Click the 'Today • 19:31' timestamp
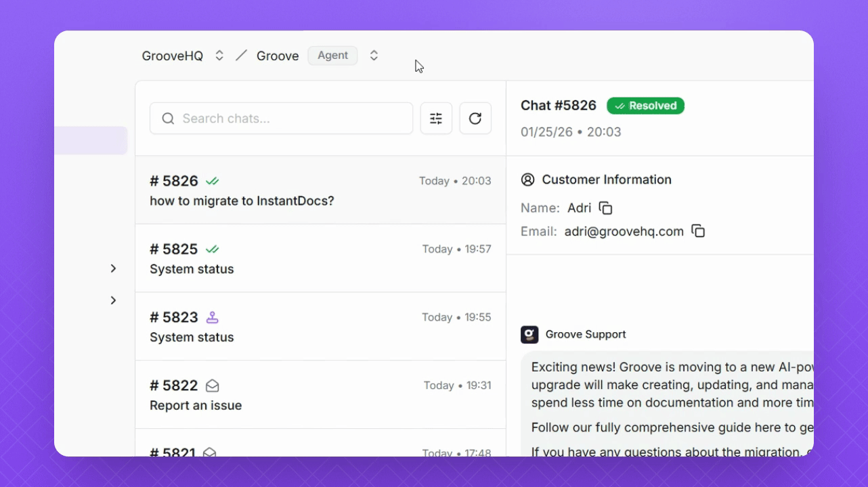This screenshot has width=868, height=487. [458, 386]
